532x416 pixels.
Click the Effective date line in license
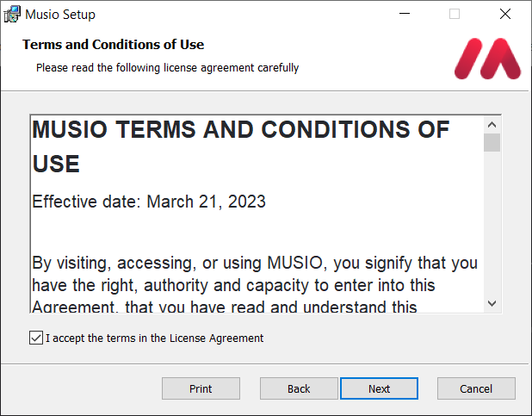point(149,202)
